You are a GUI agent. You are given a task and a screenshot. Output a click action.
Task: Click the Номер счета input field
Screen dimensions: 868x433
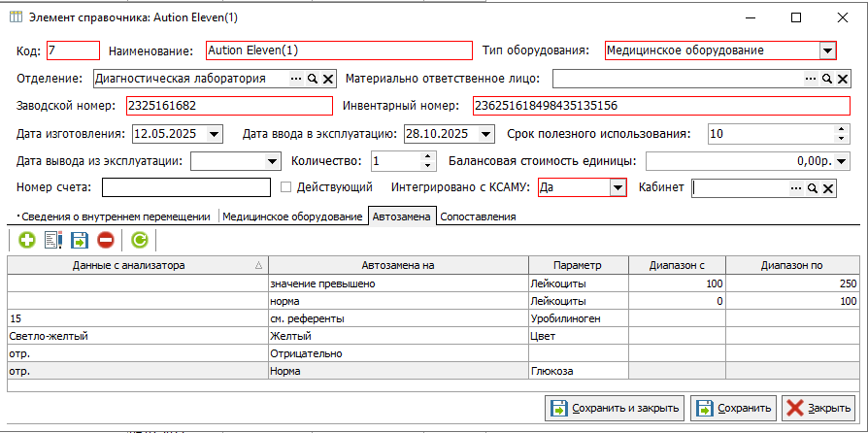point(185,187)
